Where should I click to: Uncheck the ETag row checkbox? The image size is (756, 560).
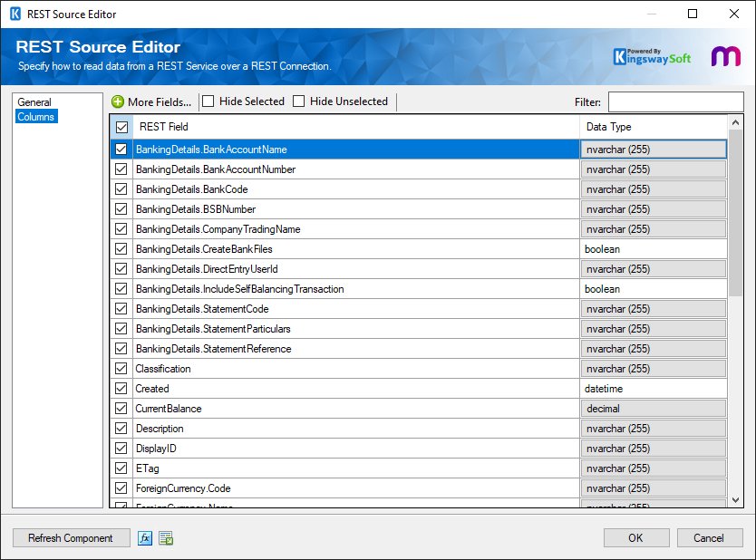121,468
